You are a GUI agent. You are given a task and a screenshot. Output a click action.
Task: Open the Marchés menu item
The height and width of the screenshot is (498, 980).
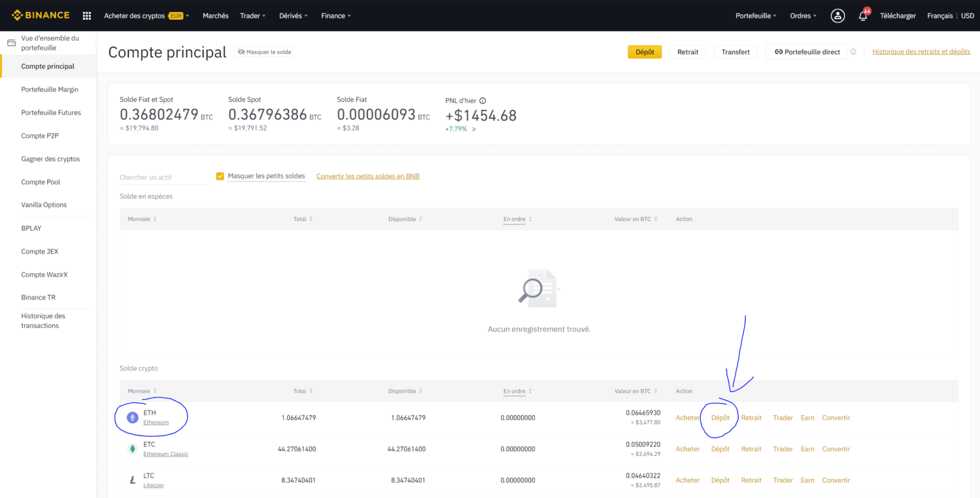point(216,15)
